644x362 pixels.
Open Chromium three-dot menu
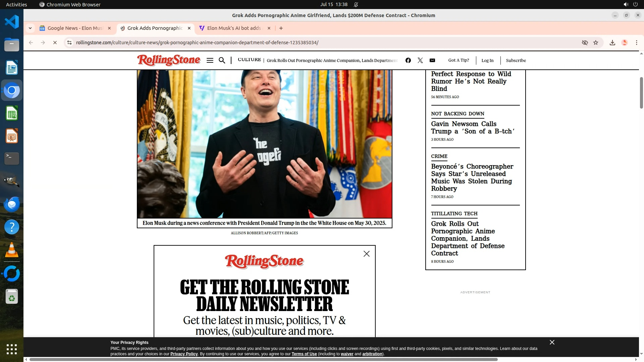pyautogui.click(x=636, y=43)
